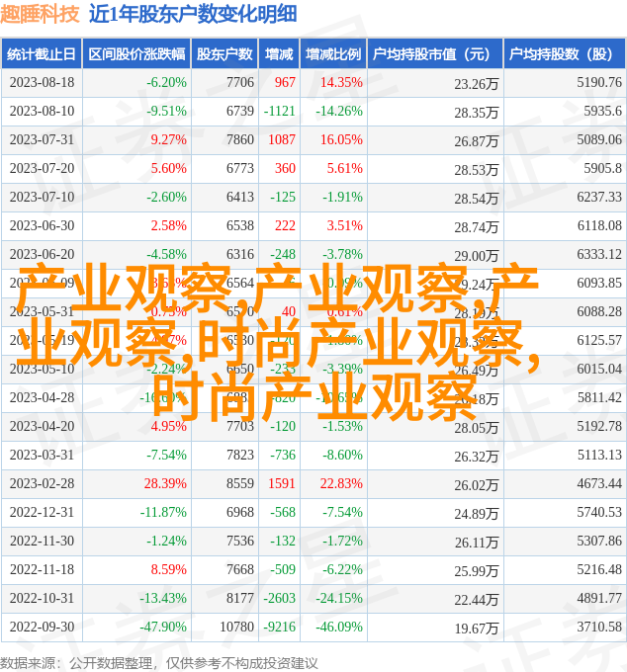Click the price change value -47.90%
This screenshot has width=627, height=672.
click(x=163, y=628)
